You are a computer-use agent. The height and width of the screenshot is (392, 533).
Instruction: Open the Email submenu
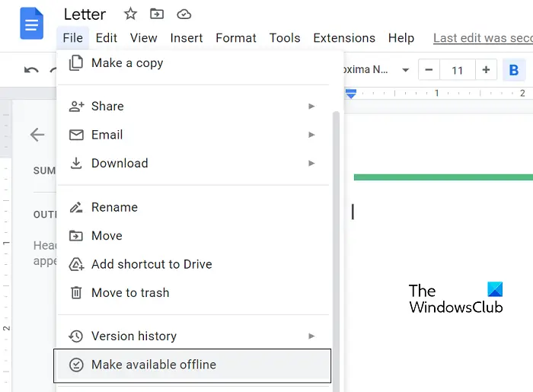pos(193,135)
